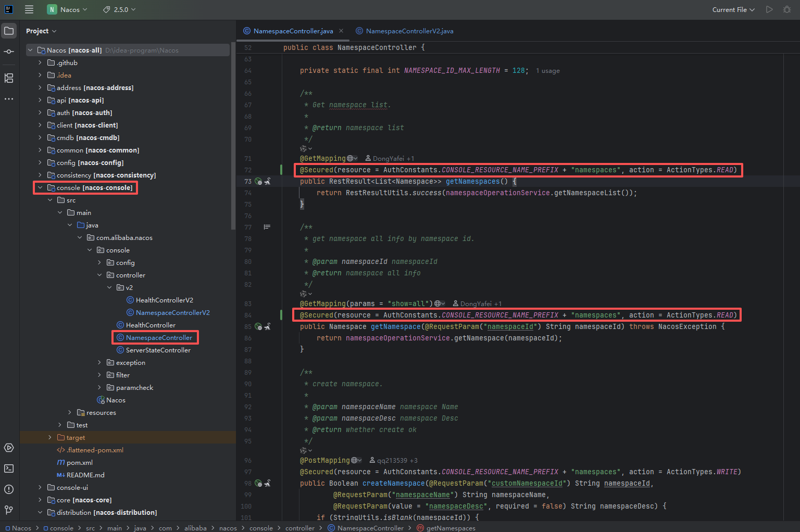The width and height of the screenshot is (800, 532).
Task: Select the NamespaceController.java tab
Action: tap(293, 31)
